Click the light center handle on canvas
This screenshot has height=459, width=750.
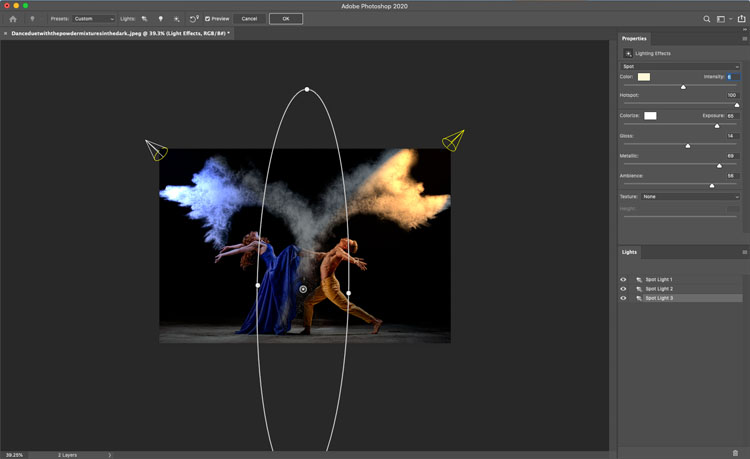(x=303, y=289)
